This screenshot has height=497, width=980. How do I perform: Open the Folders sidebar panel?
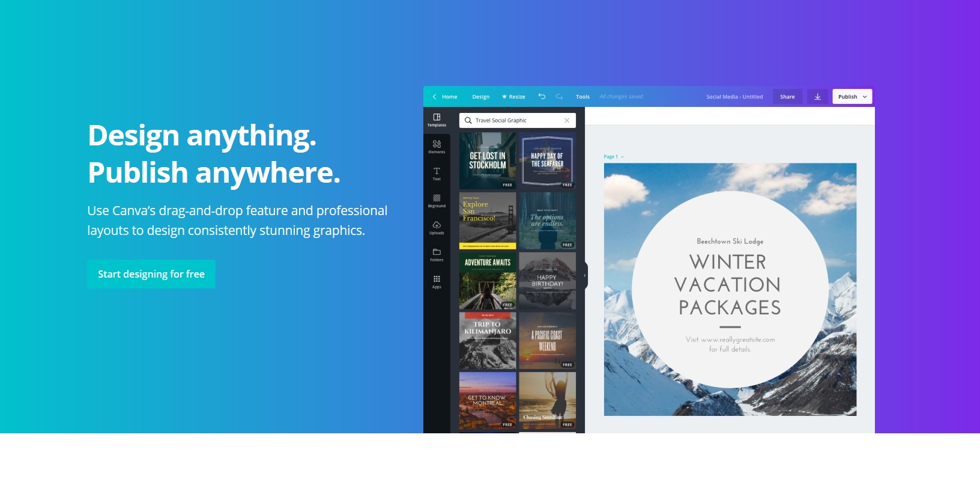click(437, 255)
